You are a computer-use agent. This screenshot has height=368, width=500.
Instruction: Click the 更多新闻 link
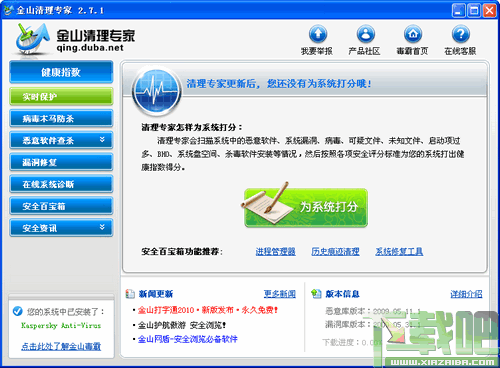280,294
